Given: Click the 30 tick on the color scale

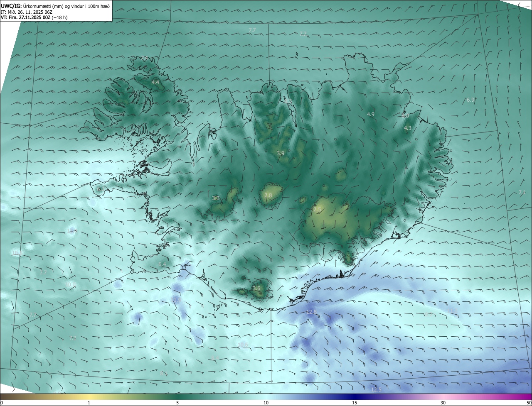Looking at the screenshot, I should click(x=443, y=403).
